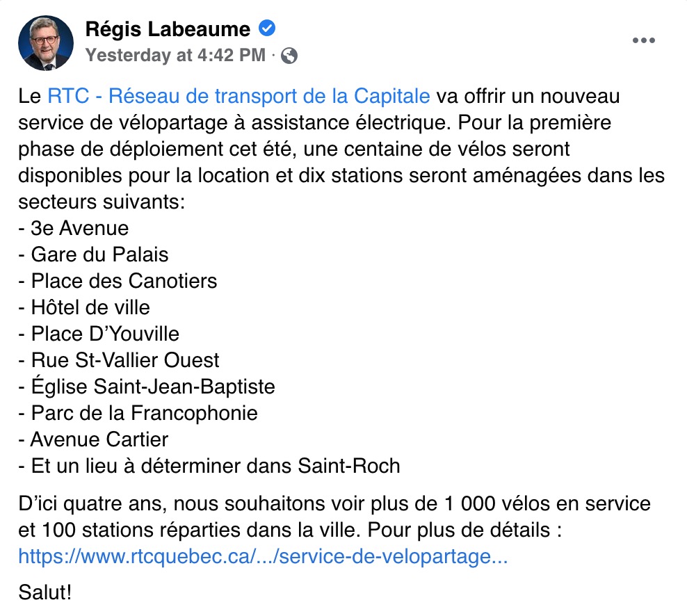Click the globe public audience icon
This screenshot has height=616, width=687.
[289, 56]
